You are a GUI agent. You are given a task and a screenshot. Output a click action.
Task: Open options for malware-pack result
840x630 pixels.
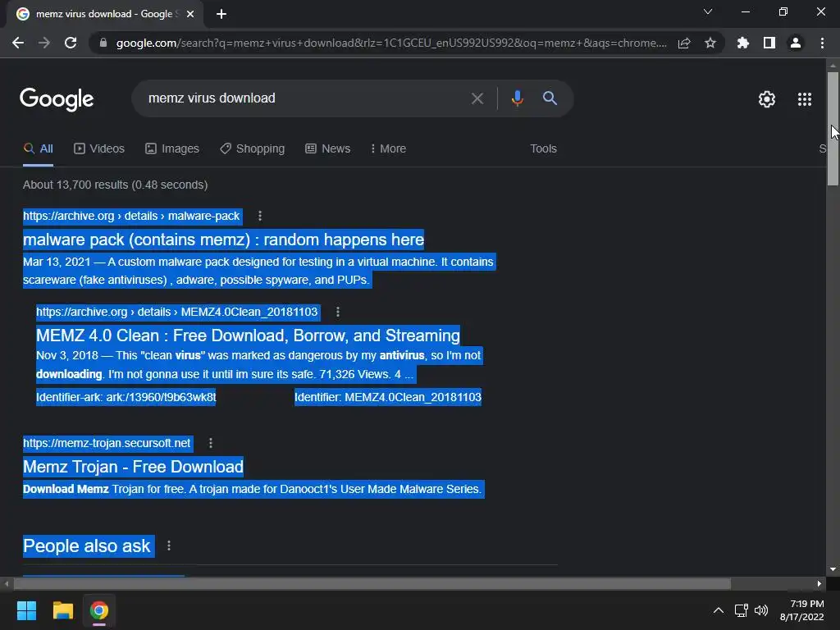pos(260,216)
